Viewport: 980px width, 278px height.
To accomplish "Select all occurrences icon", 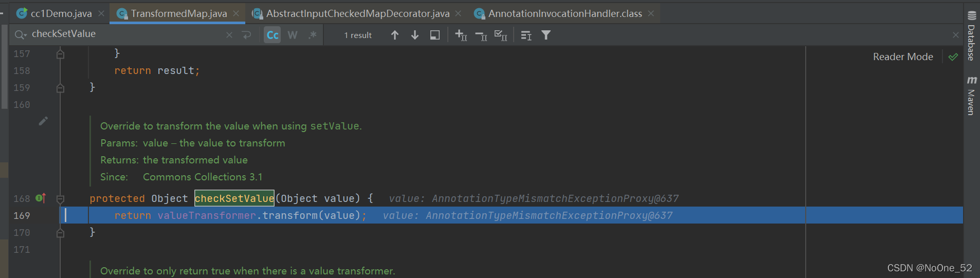I will pos(501,35).
